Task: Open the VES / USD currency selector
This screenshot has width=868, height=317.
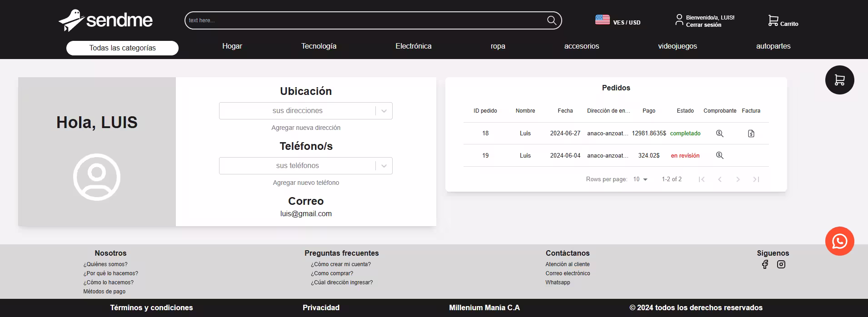Action: point(626,22)
